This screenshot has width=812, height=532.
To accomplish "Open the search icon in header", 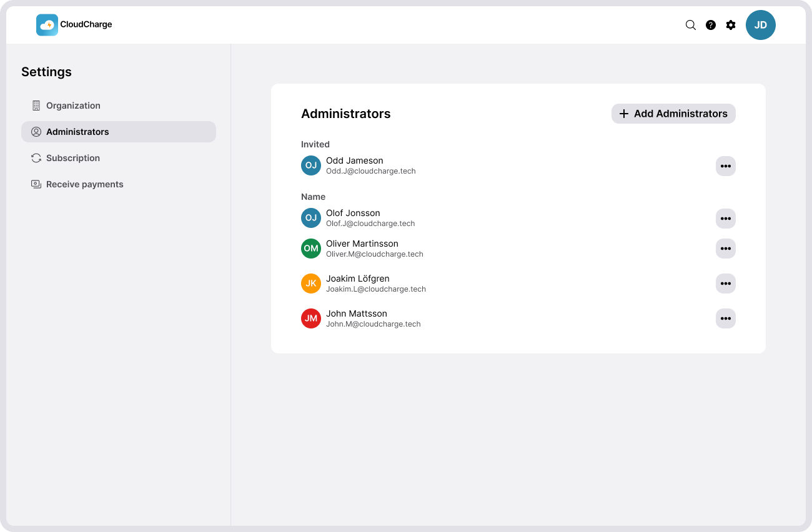I will (691, 25).
